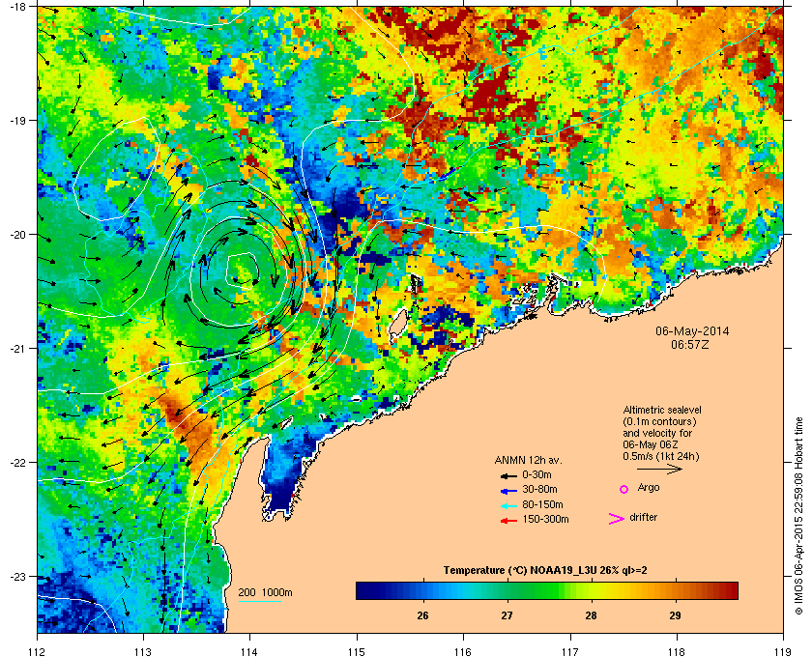Click the '29' colorbar tick label

(x=675, y=615)
